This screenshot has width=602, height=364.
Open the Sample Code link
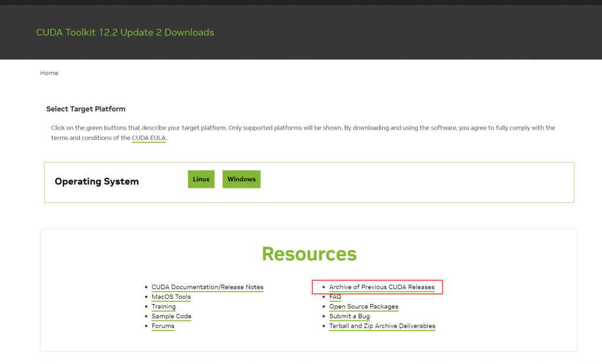pyautogui.click(x=172, y=316)
